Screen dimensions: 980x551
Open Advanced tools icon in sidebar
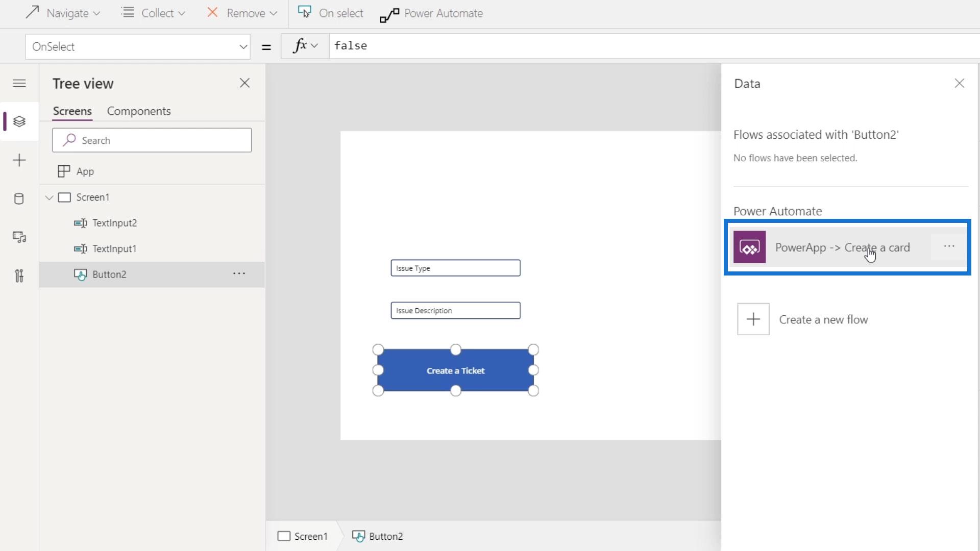(19, 276)
